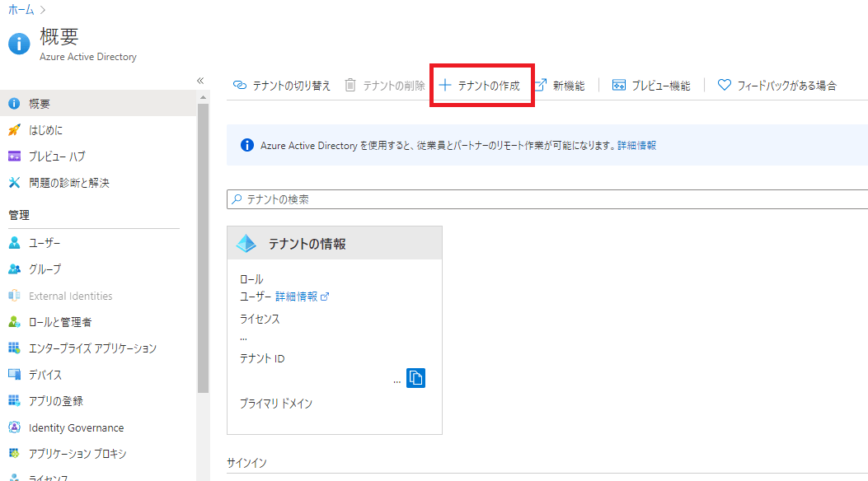
Task: Click the Identity Governance icon
Action: click(x=14, y=427)
